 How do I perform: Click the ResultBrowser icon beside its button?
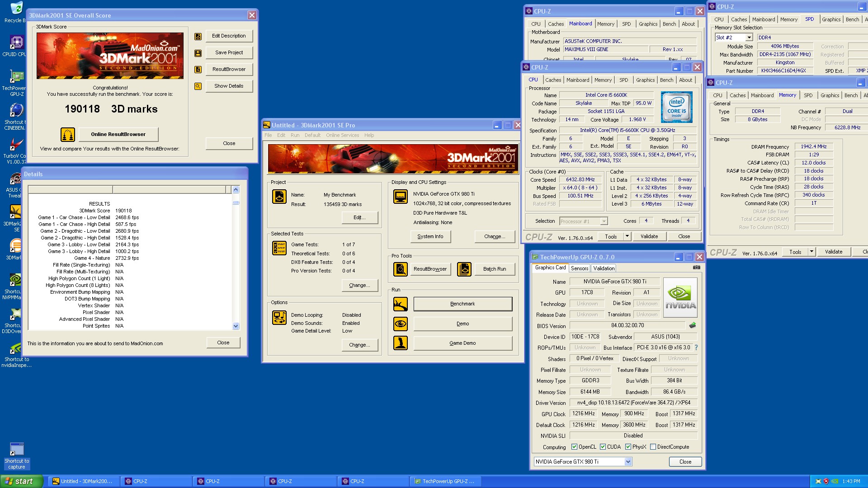pos(198,70)
